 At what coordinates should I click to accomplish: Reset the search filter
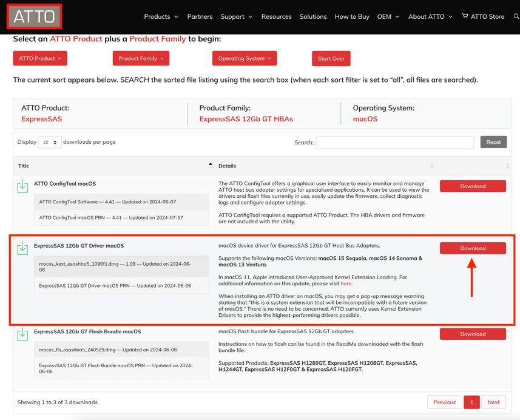[493, 142]
